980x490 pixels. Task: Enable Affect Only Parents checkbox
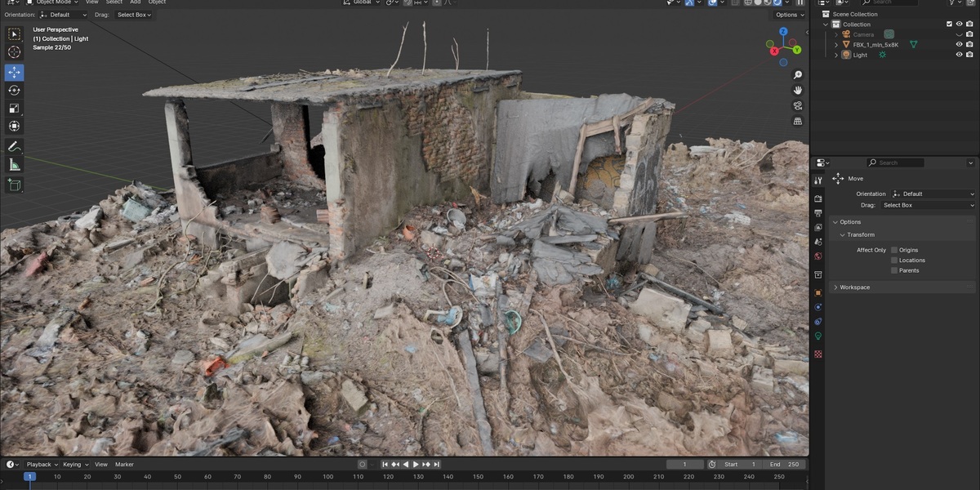pos(894,270)
